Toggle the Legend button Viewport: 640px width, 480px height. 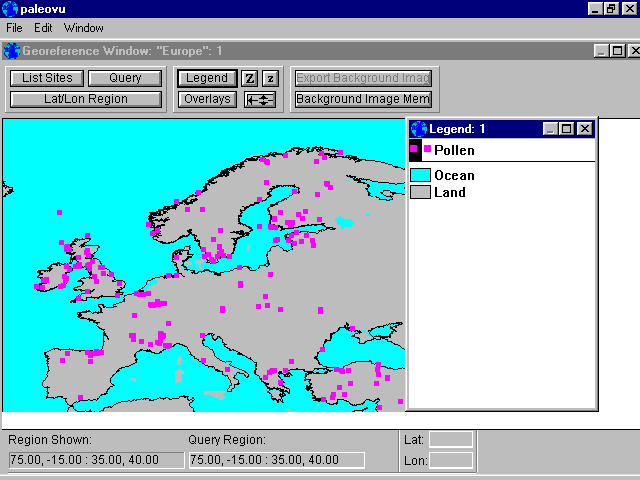[x=207, y=78]
